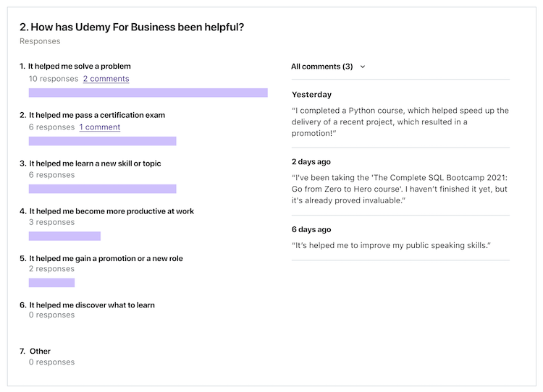Open the 1 comment link
Screen dimensions: 543x392
click(100, 127)
